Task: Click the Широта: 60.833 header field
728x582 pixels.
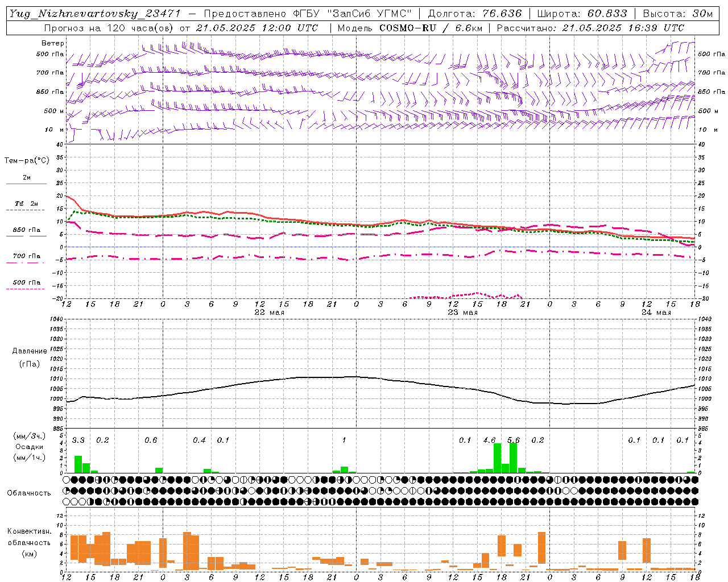Action: [x=582, y=14]
